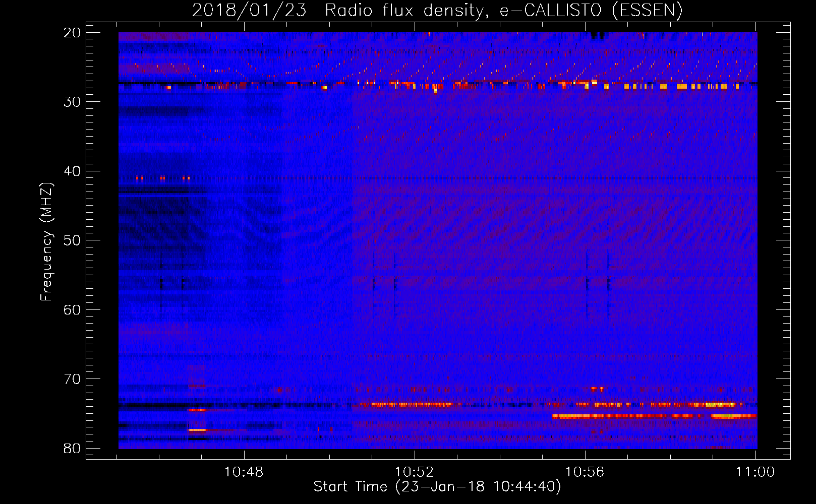Select the 'e-CALLISTO (ESSEN)' title text
Screen dimensions: 816x504
tap(591, 10)
